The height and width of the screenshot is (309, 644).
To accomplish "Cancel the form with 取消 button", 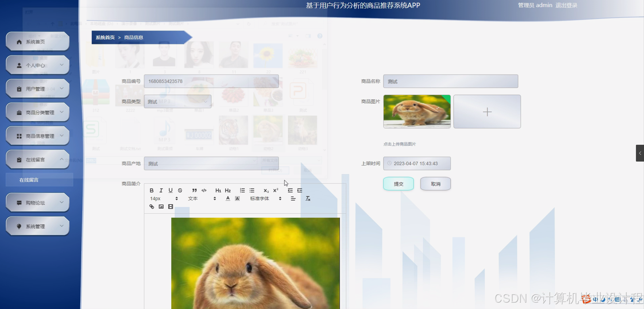I will (x=435, y=184).
